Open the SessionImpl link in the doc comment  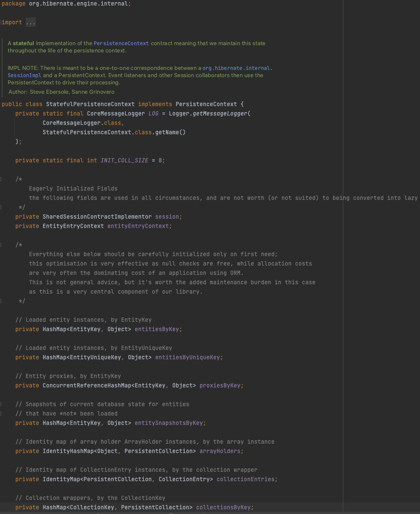pos(24,75)
